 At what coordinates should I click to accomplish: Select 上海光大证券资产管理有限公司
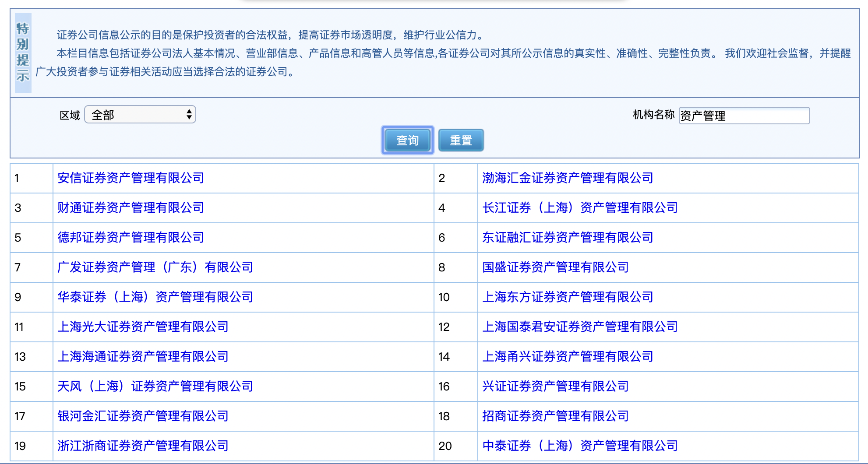pyautogui.click(x=143, y=327)
